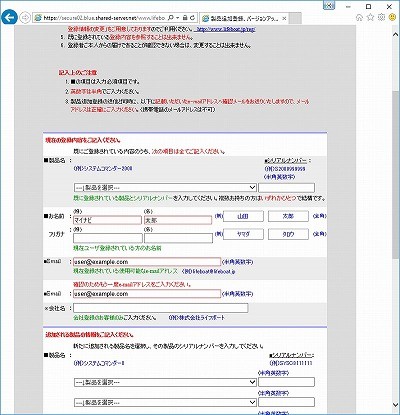This screenshot has width=400, height=415.
Task: Click the scrollbar down arrow
Action: [x=395, y=405]
